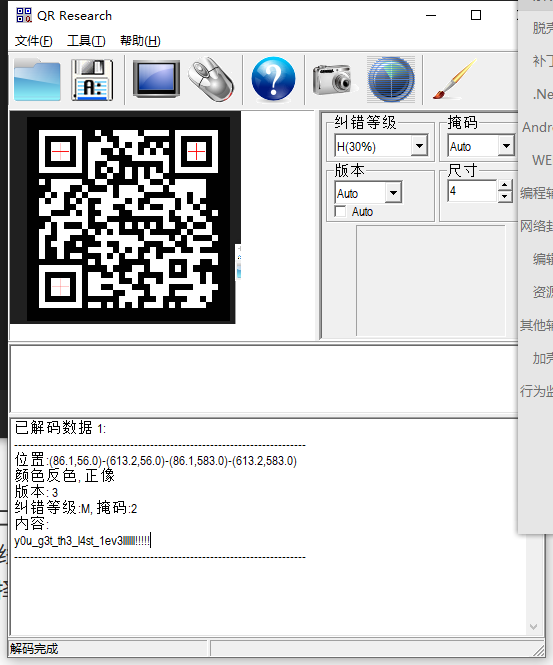Click the 颜色反色, 正像 line
Viewport: 553px width, 665px height.
(65, 476)
